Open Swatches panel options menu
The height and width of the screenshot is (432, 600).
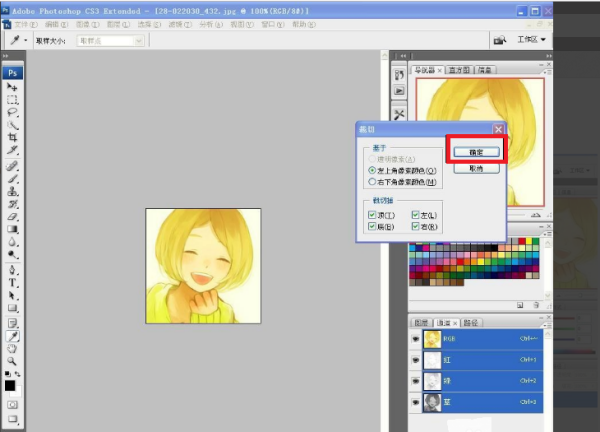pos(548,234)
